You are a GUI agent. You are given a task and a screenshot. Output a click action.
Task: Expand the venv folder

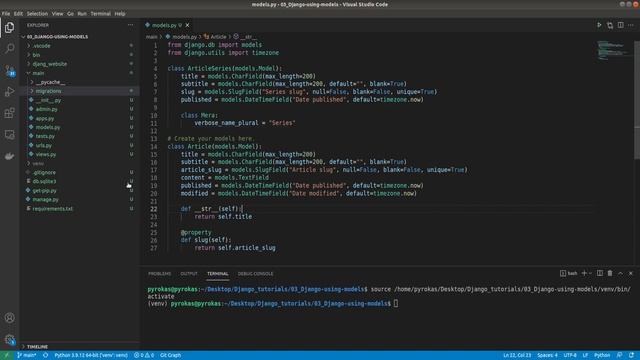38,163
